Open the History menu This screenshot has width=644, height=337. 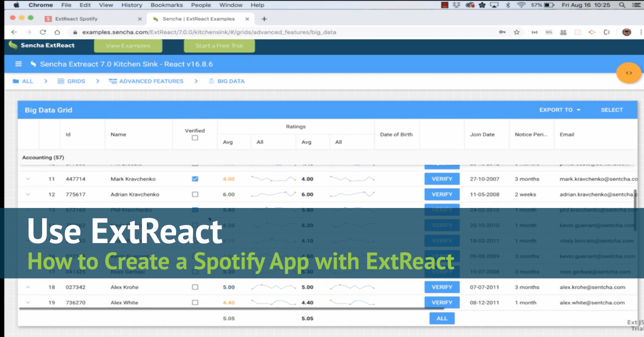pyautogui.click(x=132, y=5)
